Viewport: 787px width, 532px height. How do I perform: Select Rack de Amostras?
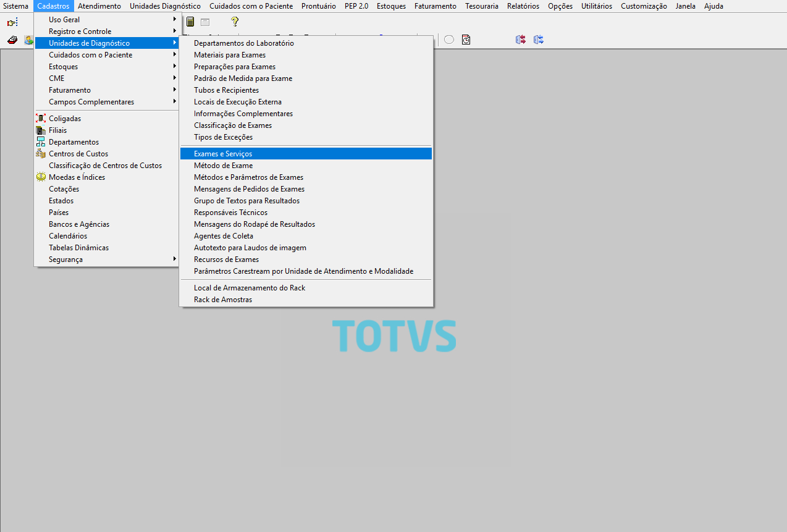point(306,300)
